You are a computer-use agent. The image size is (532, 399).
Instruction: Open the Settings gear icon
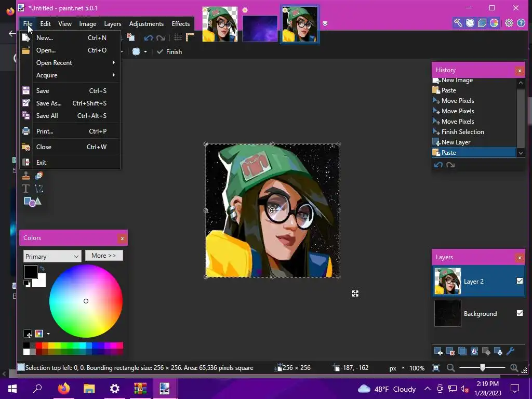(x=509, y=23)
